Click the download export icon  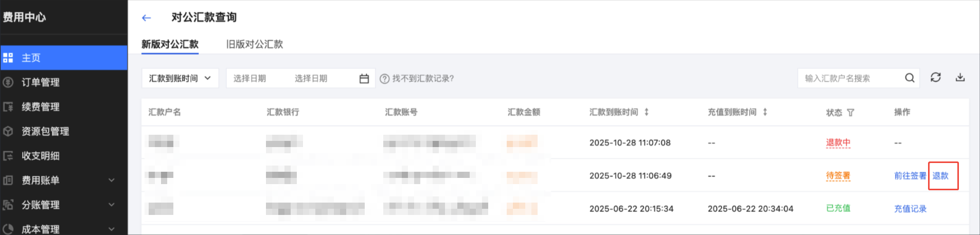[960, 78]
